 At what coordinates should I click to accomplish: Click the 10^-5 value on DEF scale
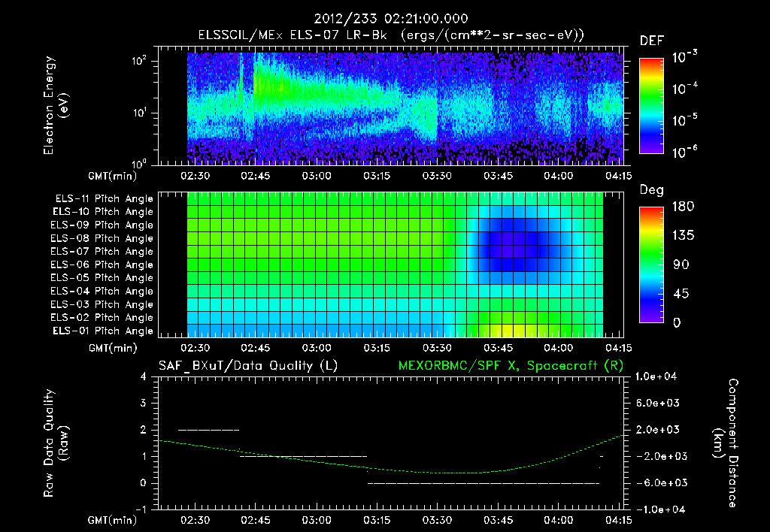684,119
